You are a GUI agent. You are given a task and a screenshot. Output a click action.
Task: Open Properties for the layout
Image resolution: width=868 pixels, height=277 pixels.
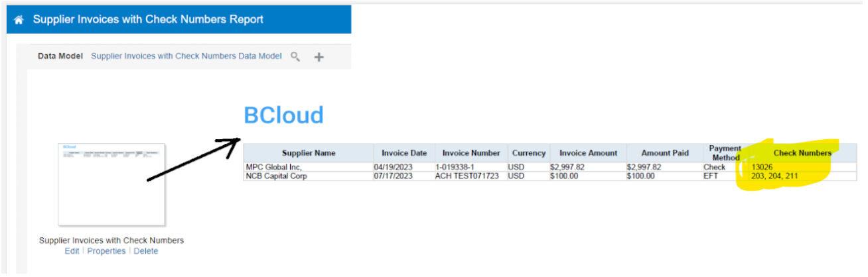(x=106, y=251)
